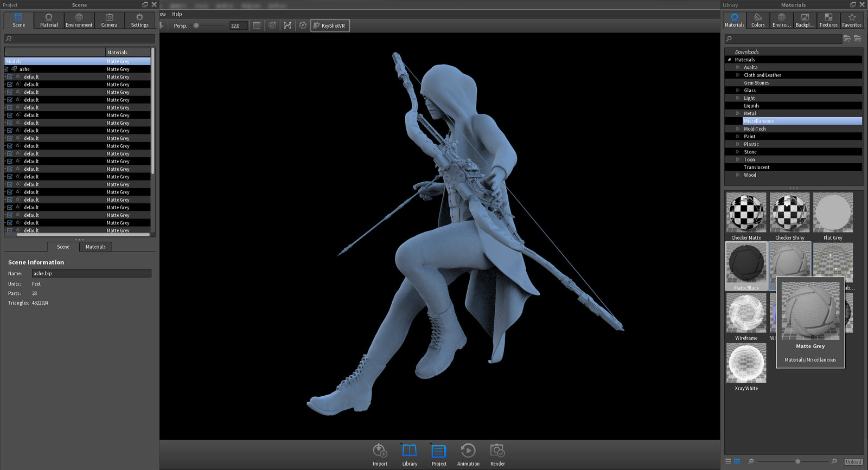Expand the Stone folder
This screenshot has width=868, height=470.
(x=738, y=152)
